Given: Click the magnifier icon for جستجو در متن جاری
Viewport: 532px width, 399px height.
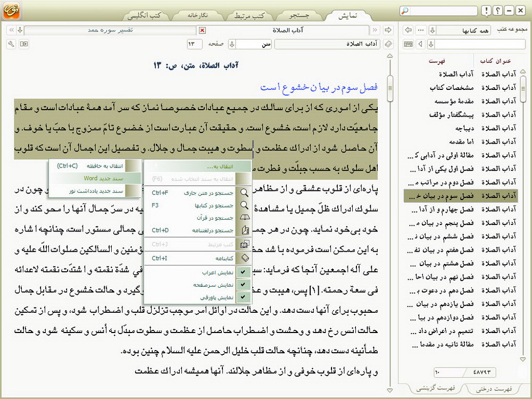Looking at the screenshot, I should pos(244,193).
